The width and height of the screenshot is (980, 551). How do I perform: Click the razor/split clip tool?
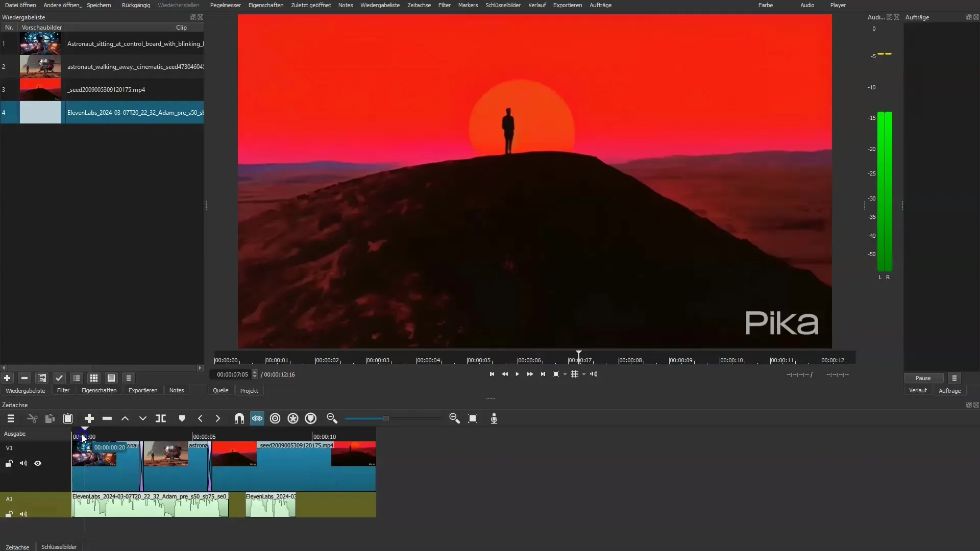tap(160, 418)
